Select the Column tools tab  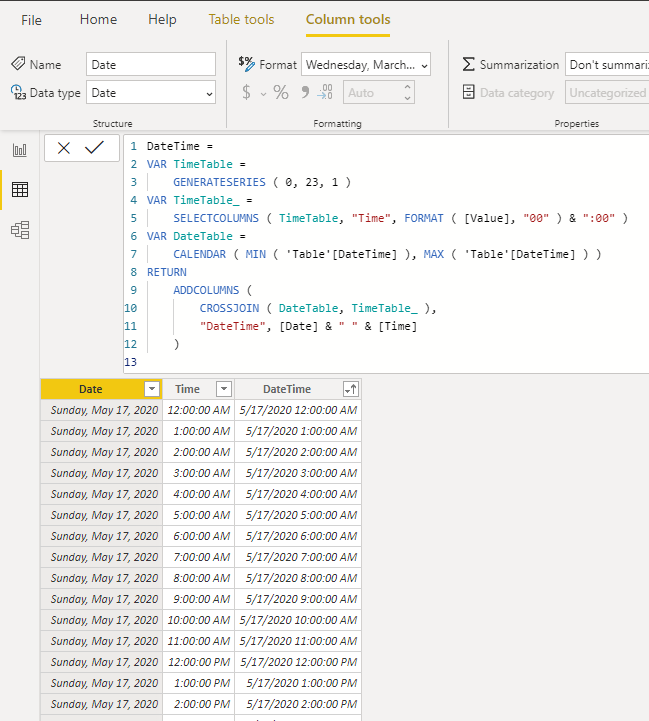(x=348, y=19)
